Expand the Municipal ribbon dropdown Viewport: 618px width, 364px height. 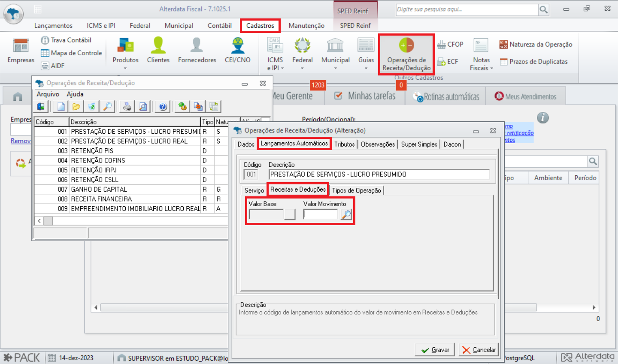click(x=335, y=68)
